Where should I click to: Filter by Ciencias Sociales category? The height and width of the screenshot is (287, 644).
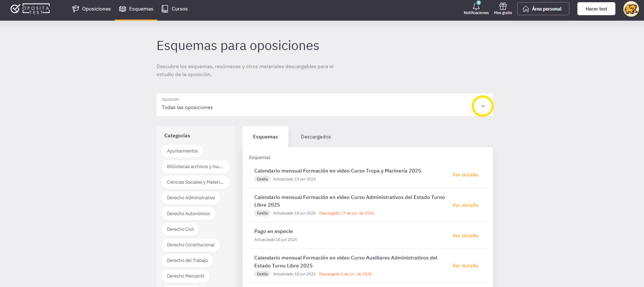point(196,182)
